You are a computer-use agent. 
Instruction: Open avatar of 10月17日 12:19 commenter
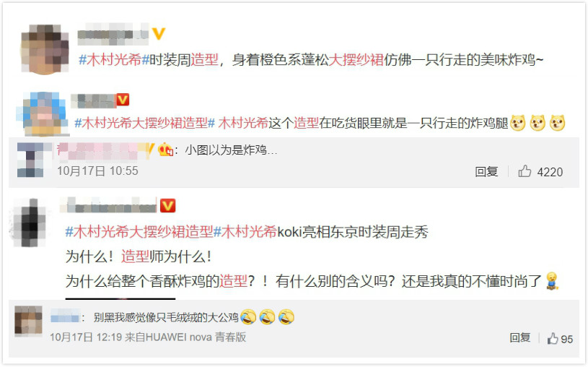click(28, 321)
